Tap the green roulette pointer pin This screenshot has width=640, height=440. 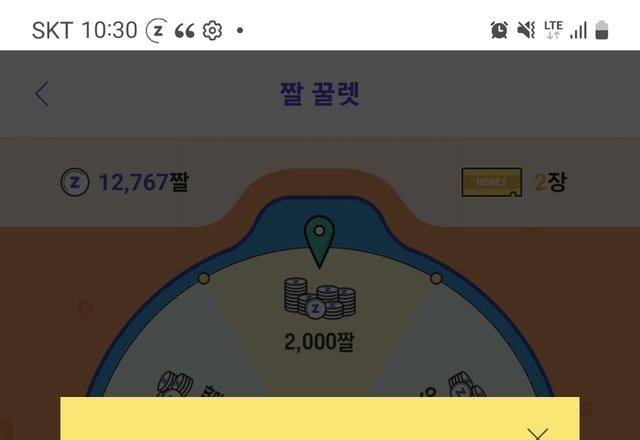click(x=319, y=242)
